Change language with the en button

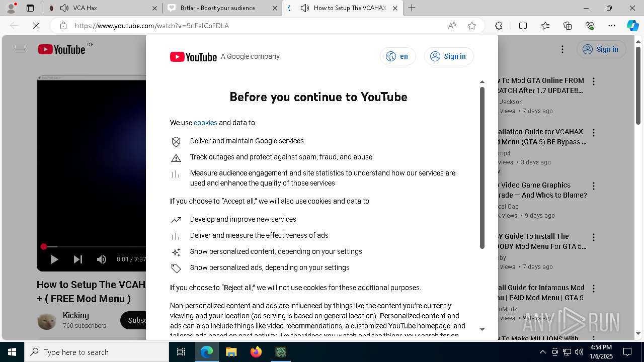click(x=397, y=56)
